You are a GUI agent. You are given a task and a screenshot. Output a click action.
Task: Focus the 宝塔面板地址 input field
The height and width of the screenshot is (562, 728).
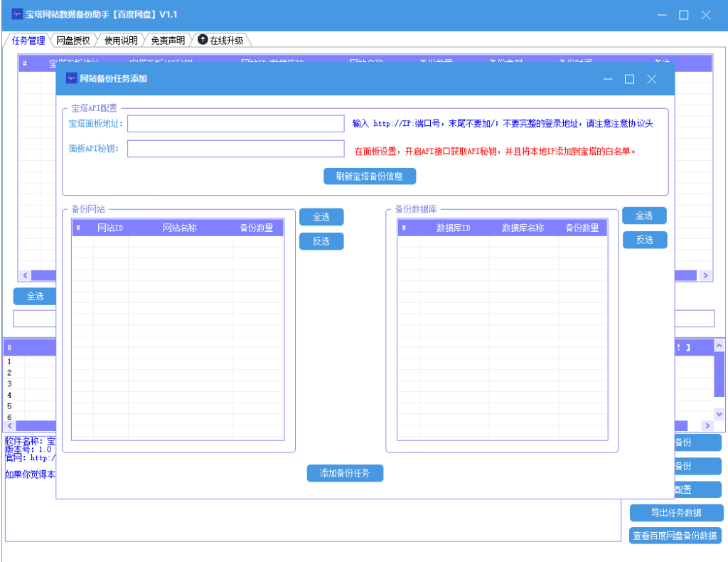tap(236, 124)
